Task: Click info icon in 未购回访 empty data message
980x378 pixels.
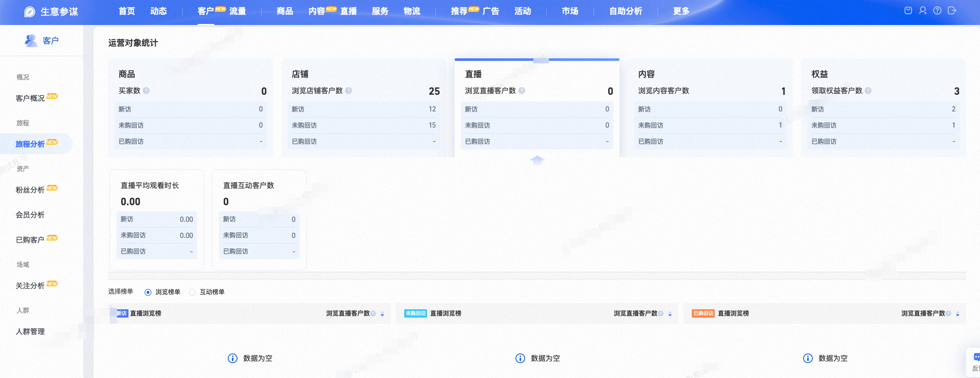Action: (520, 358)
